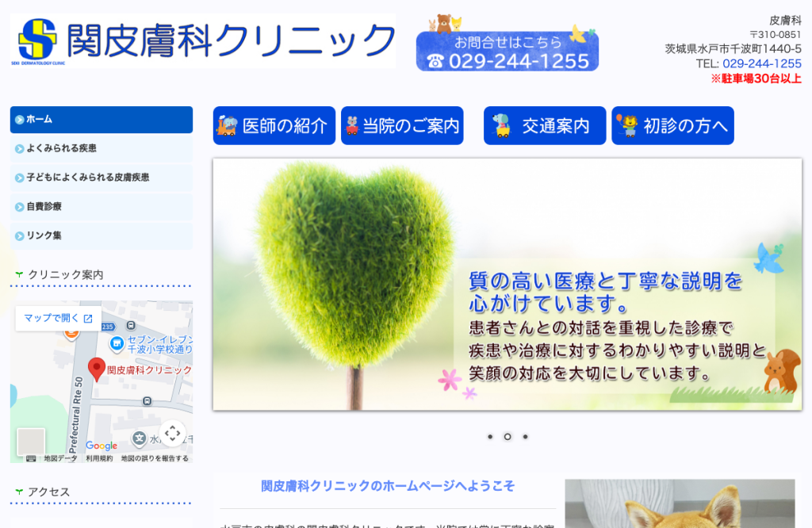Click the open-external icon in マップで開く
The image size is (812, 528).
click(x=88, y=319)
